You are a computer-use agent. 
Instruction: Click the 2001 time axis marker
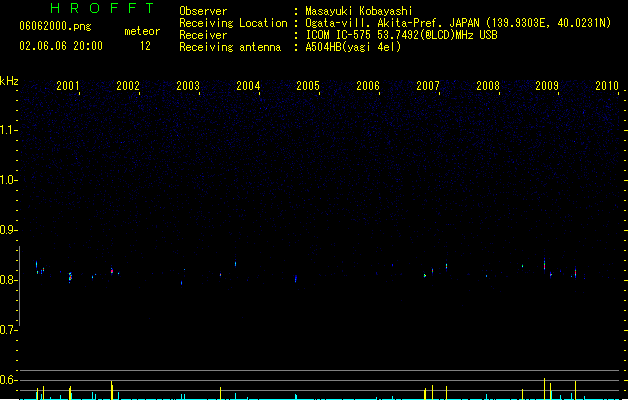pos(68,85)
